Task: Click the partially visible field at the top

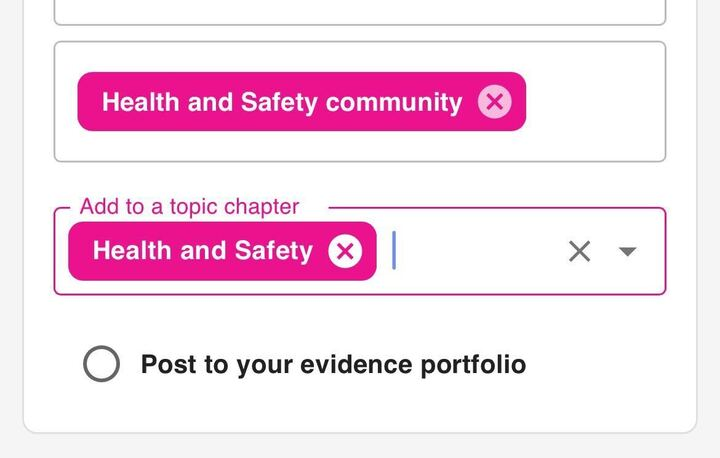Action: click(x=360, y=12)
